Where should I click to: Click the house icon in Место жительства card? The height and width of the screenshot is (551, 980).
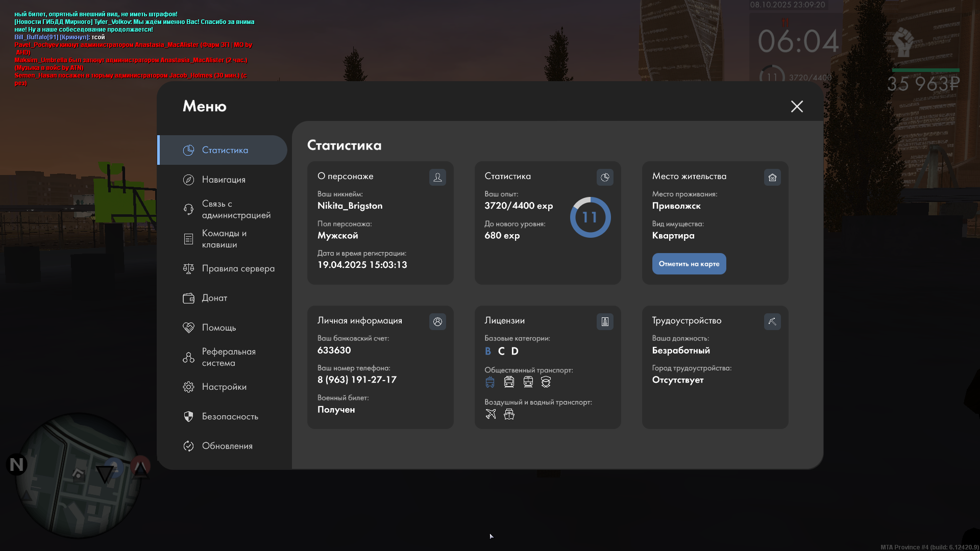[x=772, y=177]
